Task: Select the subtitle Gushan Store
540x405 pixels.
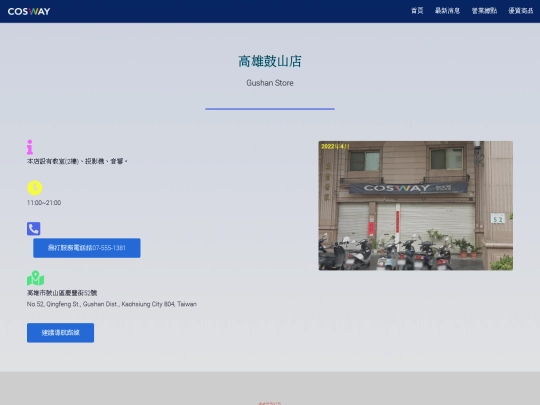Action: tap(270, 83)
